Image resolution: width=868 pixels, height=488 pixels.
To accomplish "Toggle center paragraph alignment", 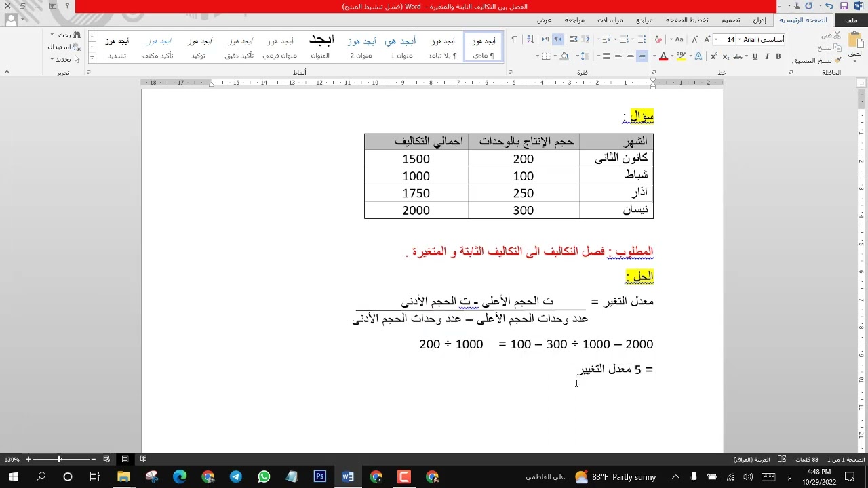I will tap(630, 56).
